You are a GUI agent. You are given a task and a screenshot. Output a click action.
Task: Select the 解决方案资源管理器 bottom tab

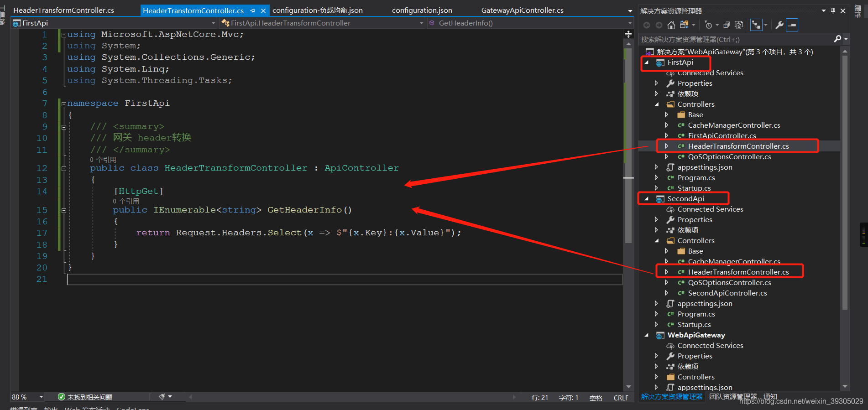point(672,397)
